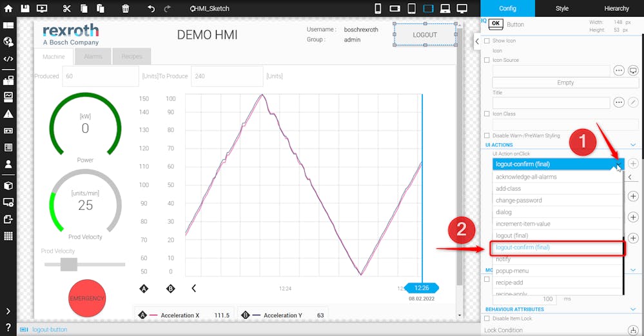Choose popup-menu from the action list
The width and height of the screenshot is (644, 336).
point(558,271)
